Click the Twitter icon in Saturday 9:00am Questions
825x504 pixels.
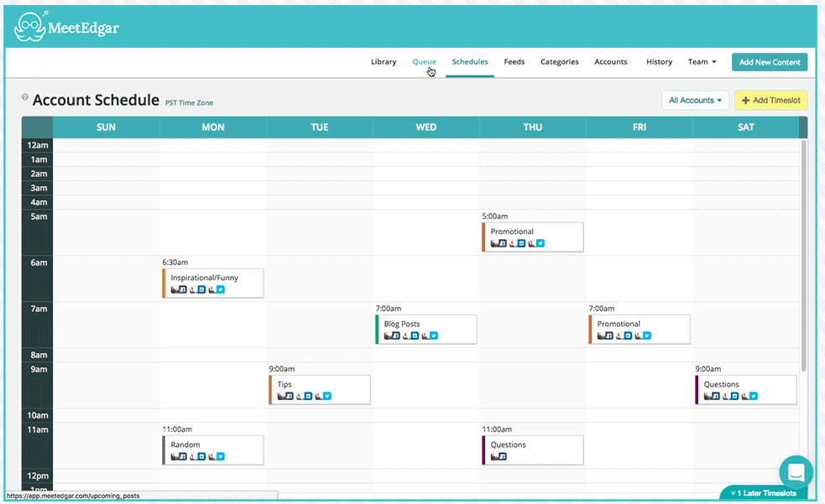click(750, 397)
